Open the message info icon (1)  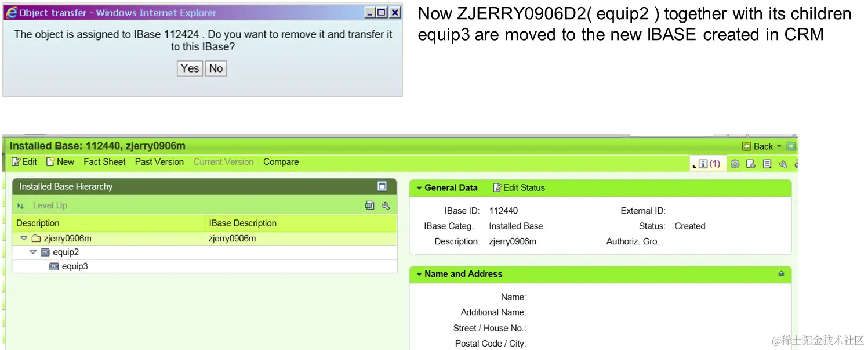pos(709,164)
